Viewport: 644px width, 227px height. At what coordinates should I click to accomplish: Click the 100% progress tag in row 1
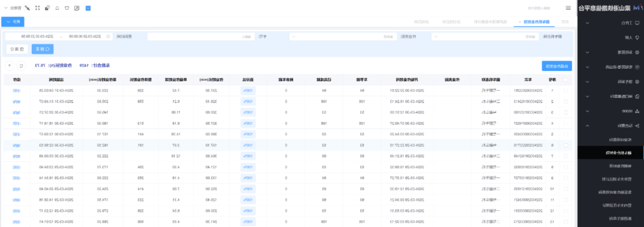point(248,90)
